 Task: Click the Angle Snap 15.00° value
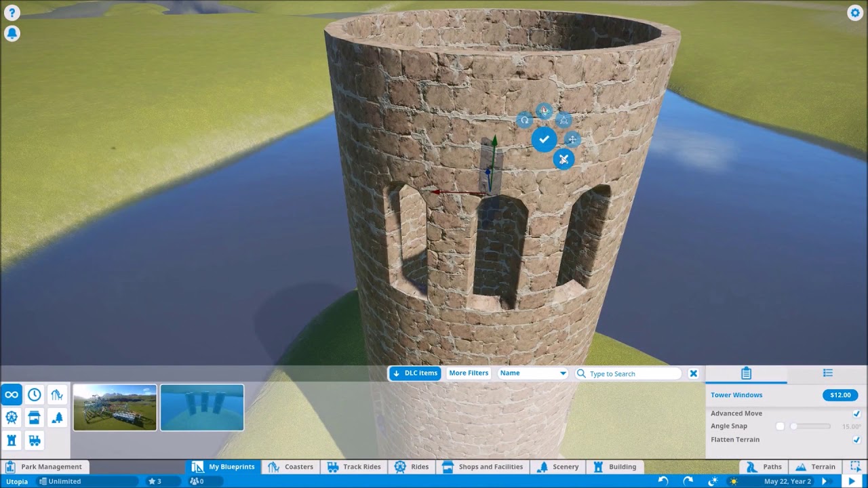pyautogui.click(x=851, y=427)
